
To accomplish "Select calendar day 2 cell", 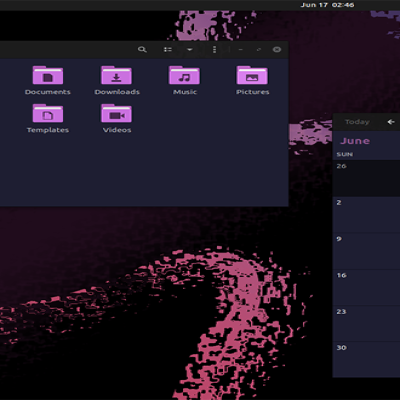I will pos(366,215).
